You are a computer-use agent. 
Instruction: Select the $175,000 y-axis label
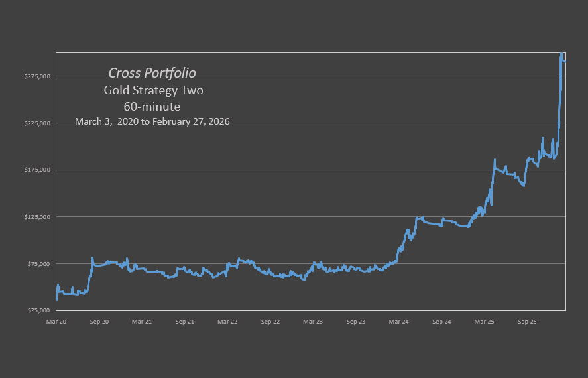coord(36,170)
